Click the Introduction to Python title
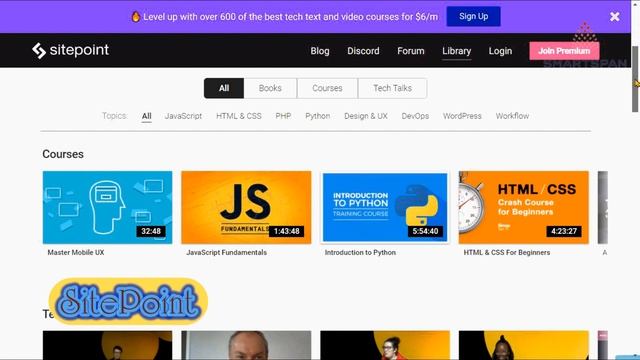Viewport: 640px width, 360px height. [360, 253]
